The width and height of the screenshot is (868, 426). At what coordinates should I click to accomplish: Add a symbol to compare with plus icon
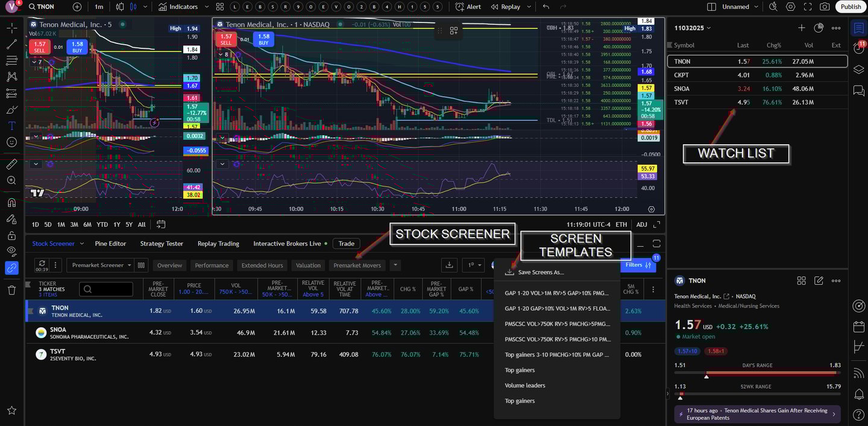click(x=77, y=7)
